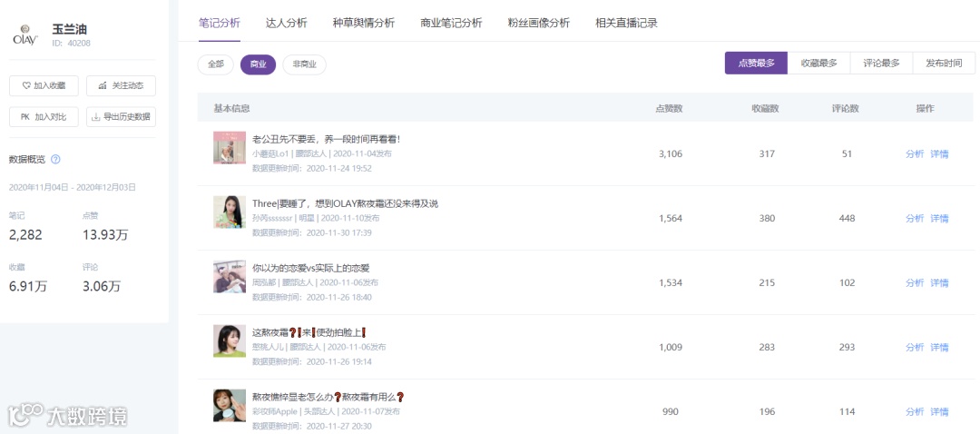Open thumbnail of 这熬夜霜 note
The height and width of the screenshot is (434, 980).
(x=230, y=340)
